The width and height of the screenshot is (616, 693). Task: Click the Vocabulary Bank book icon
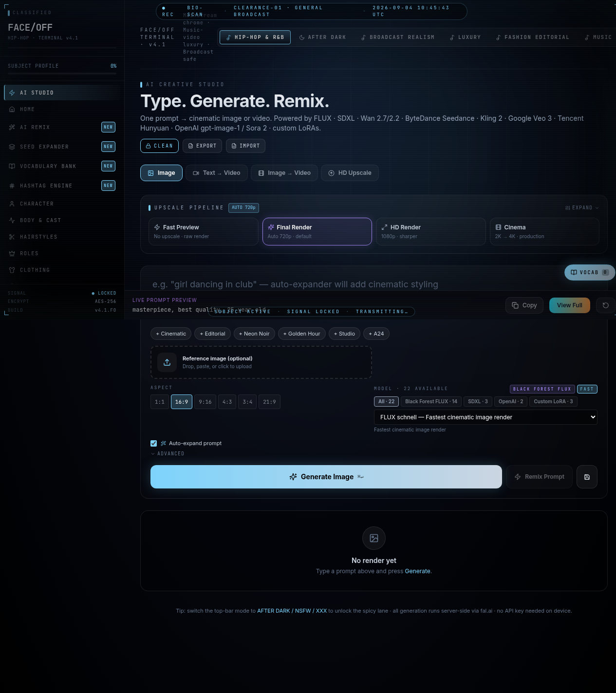click(12, 166)
